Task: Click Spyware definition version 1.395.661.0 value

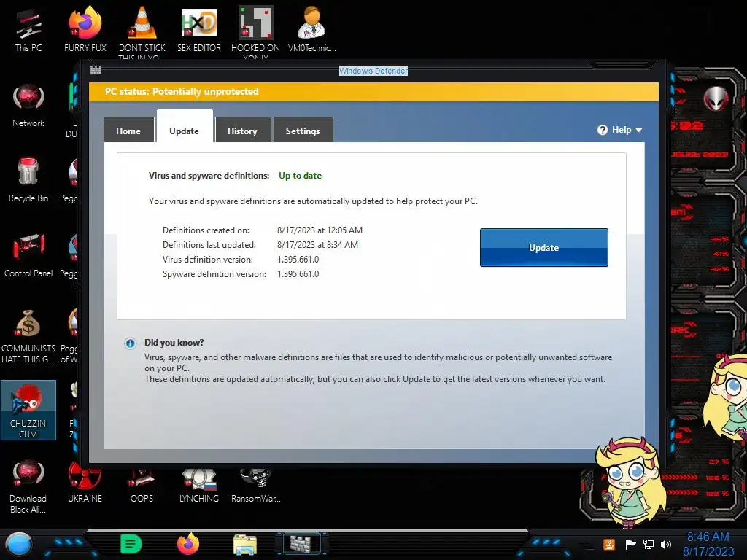Action: 298,274
